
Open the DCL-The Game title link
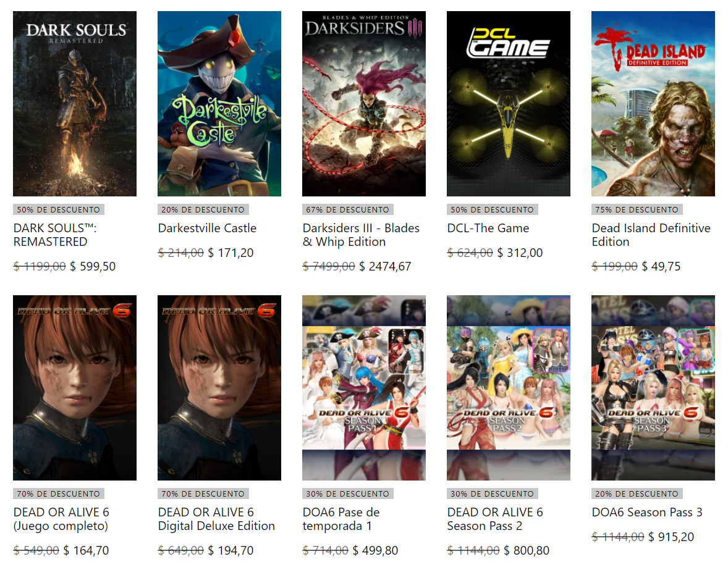[x=488, y=229]
